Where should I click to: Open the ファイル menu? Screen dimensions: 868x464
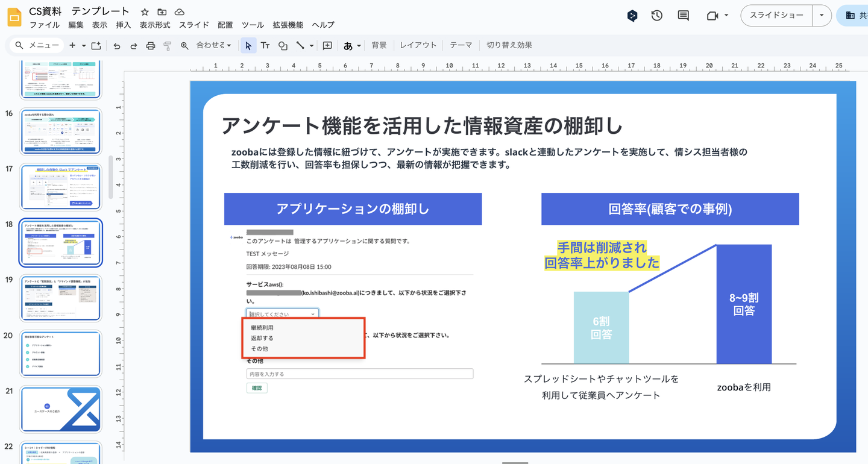(x=45, y=25)
